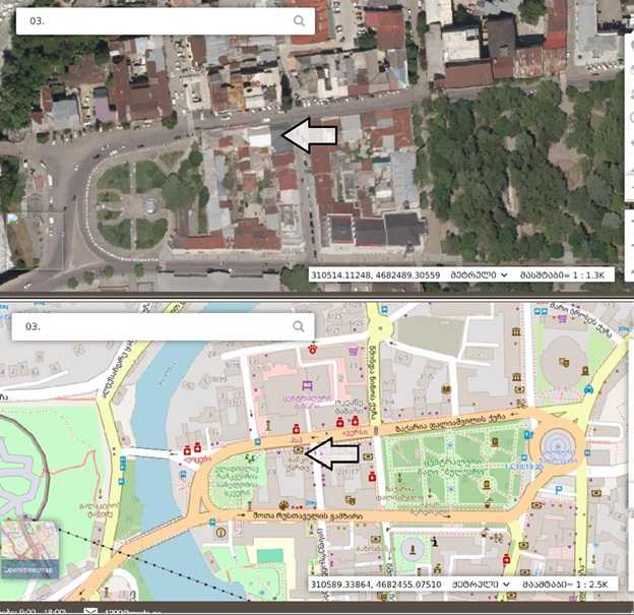Click the museum building icon near the park
The width and height of the screenshot is (634, 615).
point(516,376)
